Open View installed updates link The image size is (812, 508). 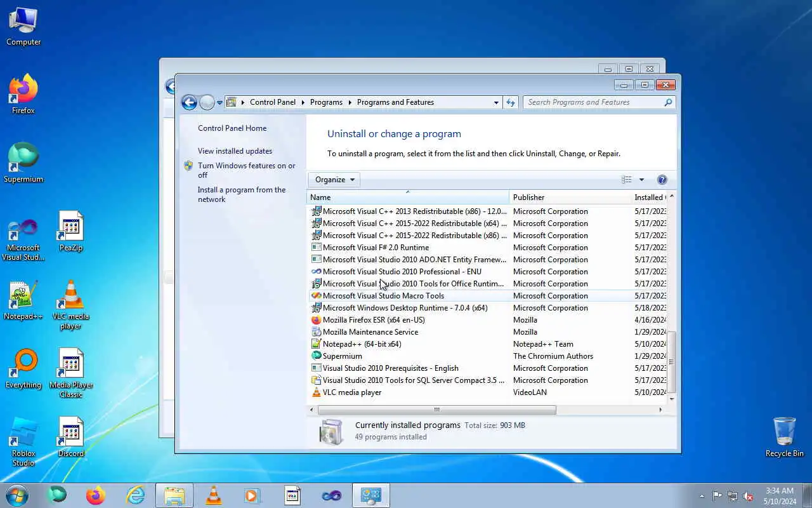[235, 151]
